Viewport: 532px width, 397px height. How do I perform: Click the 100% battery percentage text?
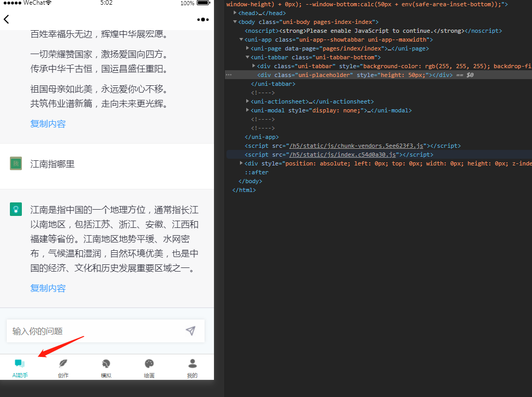tap(187, 3)
